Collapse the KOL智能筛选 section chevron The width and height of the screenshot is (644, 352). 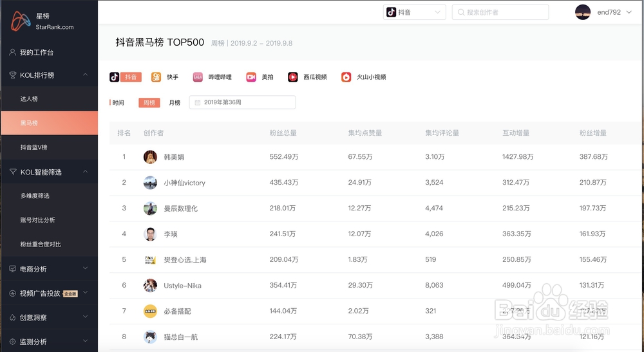pyautogui.click(x=86, y=171)
